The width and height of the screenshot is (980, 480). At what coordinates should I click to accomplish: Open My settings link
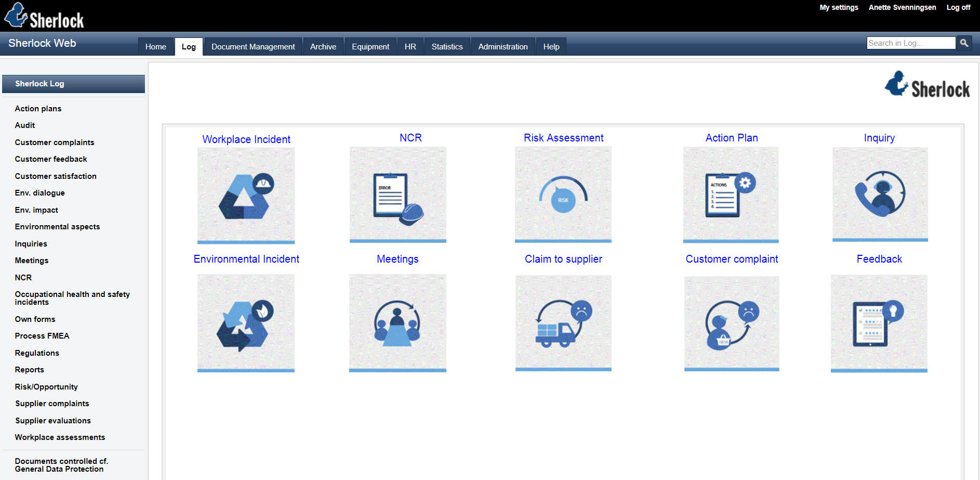point(839,7)
